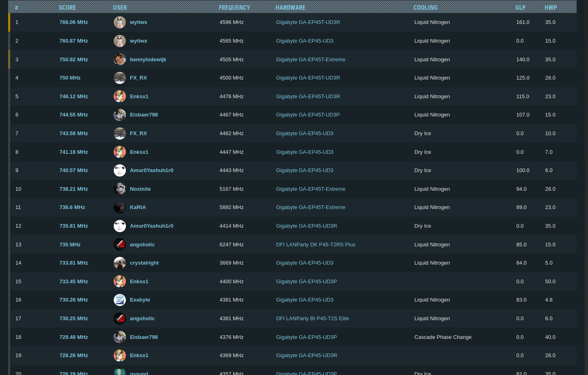This screenshot has width=588, height=375.
Task: Open the 741.18 MHz score link
Action: pos(73,152)
